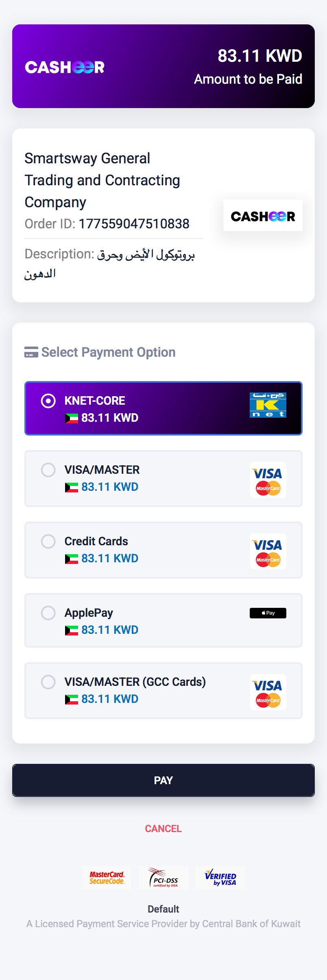Click the Kuwait flag in the ApplePay option
This screenshot has width=327, height=980.
pyautogui.click(x=72, y=631)
